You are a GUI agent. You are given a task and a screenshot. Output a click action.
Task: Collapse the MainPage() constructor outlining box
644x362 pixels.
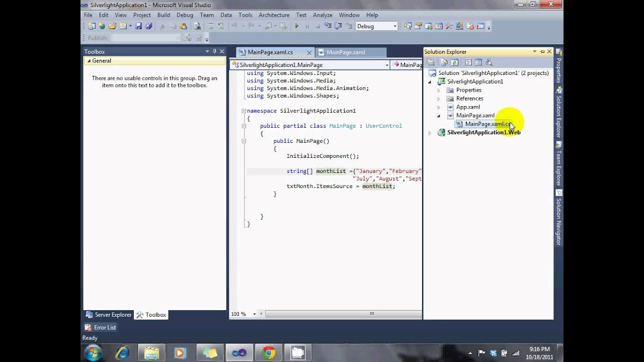[244, 141]
